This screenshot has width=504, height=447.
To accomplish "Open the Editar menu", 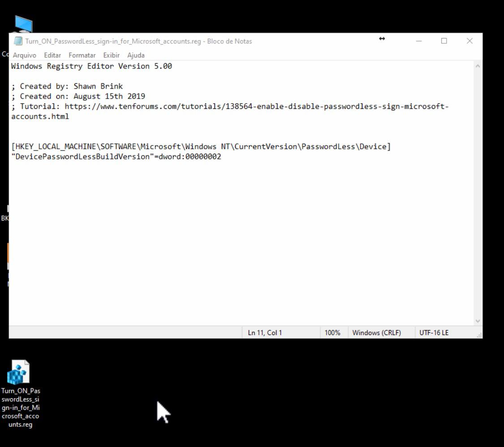I will 52,55.
